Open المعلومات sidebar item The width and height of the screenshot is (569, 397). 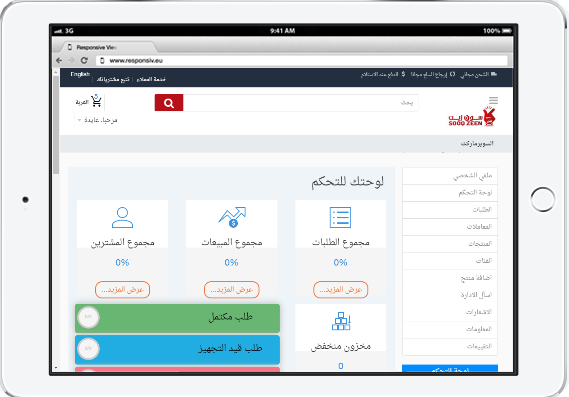pyautogui.click(x=450, y=329)
